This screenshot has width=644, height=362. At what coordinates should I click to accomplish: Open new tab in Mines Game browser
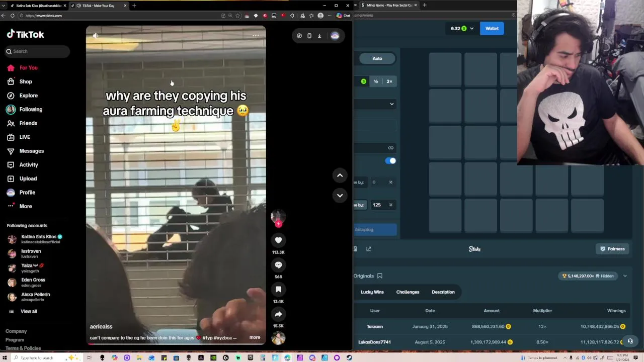424,6
